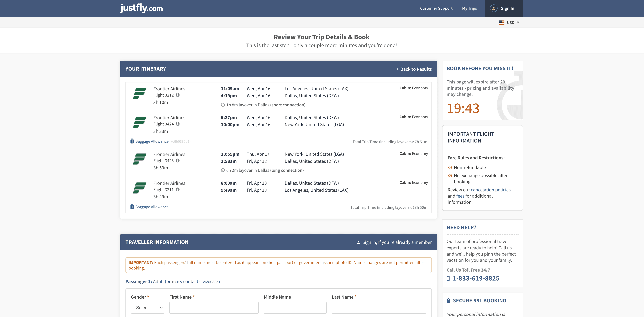Click info icon beside Flight 3423
Image resolution: width=644 pixels, height=317 pixels.
click(177, 161)
